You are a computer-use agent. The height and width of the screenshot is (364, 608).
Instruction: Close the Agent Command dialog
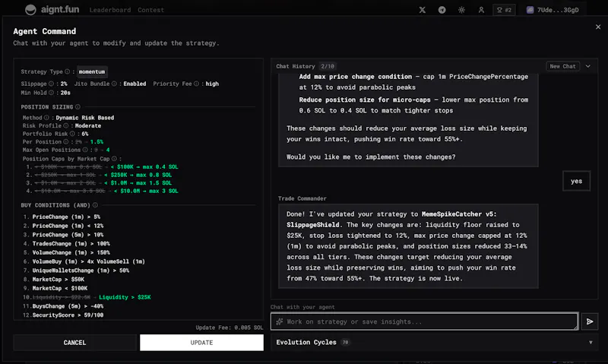[x=598, y=27]
